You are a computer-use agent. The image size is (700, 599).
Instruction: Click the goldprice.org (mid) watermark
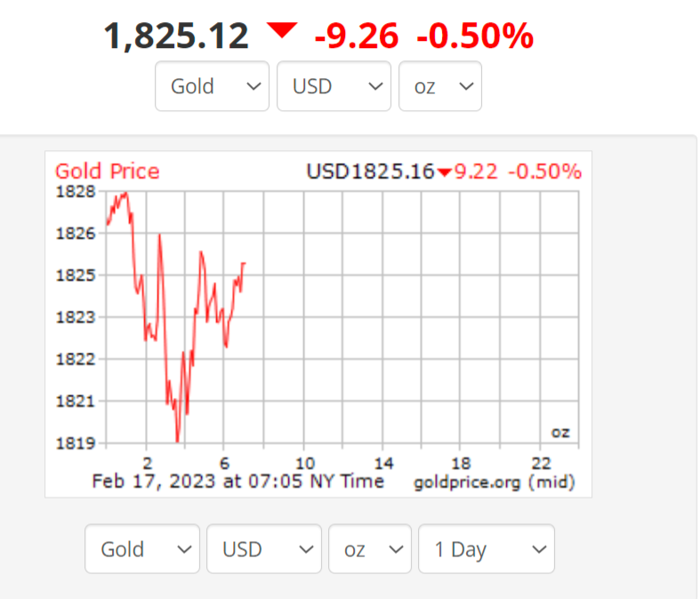(x=495, y=482)
